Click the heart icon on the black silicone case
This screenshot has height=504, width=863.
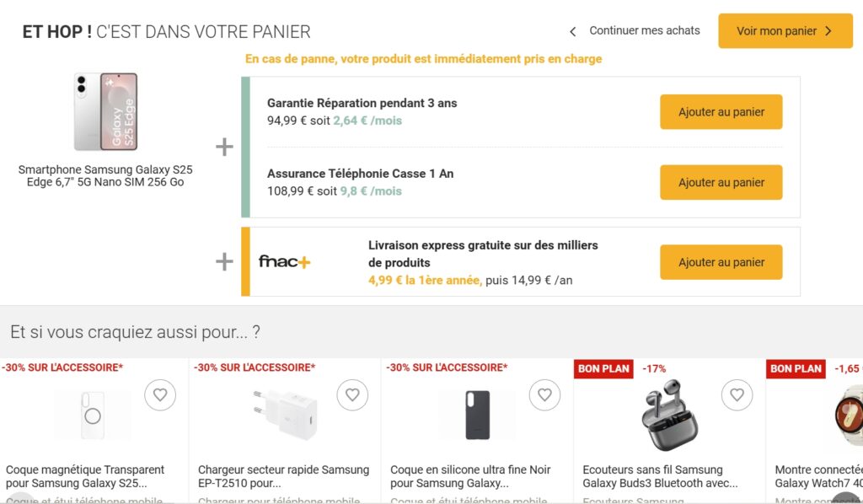click(544, 394)
